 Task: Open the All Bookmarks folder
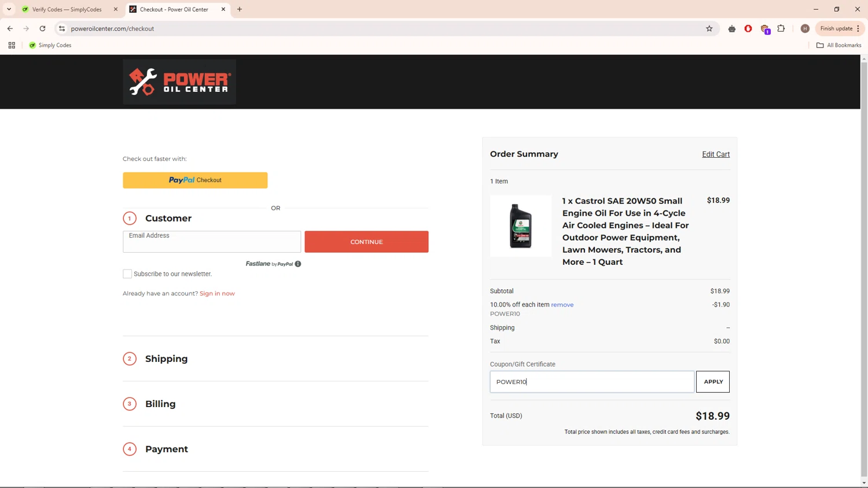pos(838,45)
